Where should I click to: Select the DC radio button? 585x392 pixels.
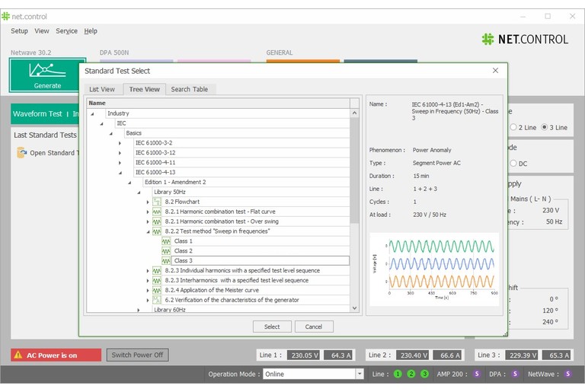(513, 164)
